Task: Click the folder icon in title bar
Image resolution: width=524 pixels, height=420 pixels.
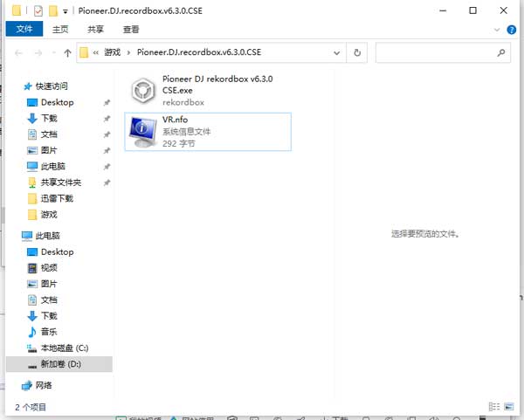Action: (17, 10)
